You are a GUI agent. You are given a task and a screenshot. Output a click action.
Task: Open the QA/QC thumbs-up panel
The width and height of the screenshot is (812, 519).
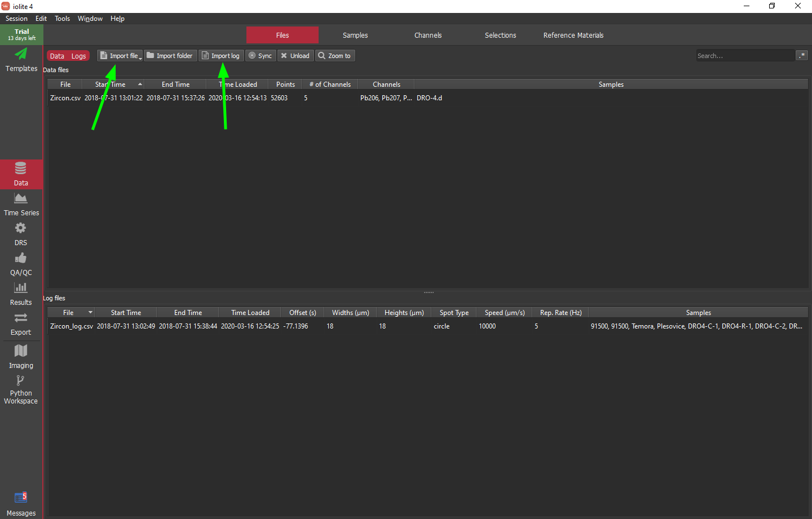click(21, 264)
